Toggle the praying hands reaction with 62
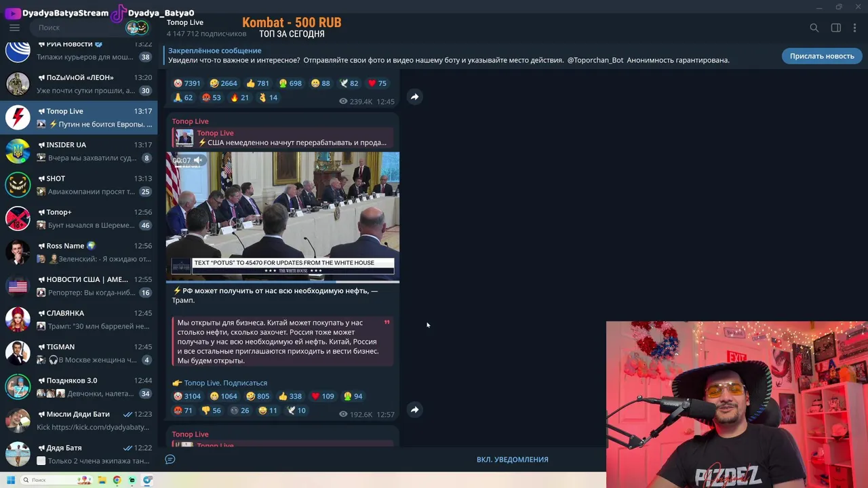The width and height of the screenshot is (868, 488). (x=183, y=98)
